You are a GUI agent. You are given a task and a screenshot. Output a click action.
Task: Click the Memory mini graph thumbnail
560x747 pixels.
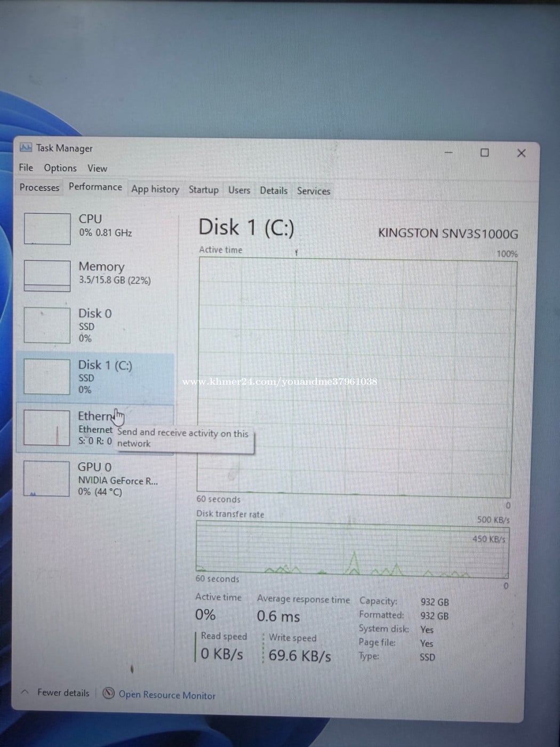coord(47,276)
